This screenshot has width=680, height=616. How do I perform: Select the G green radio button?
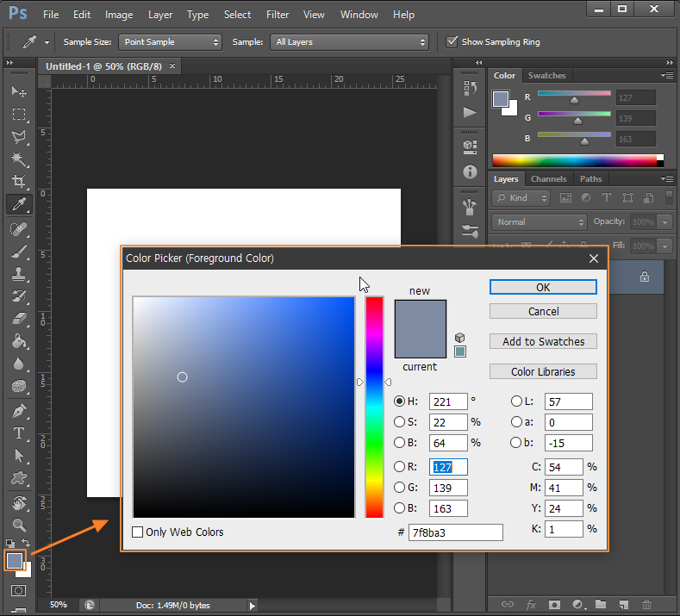(x=399, y=488)
